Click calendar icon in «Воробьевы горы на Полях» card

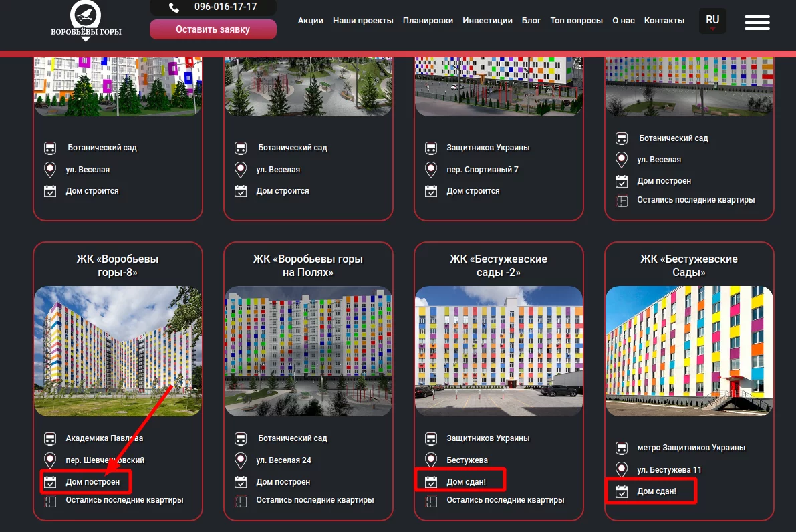(241, 482)
